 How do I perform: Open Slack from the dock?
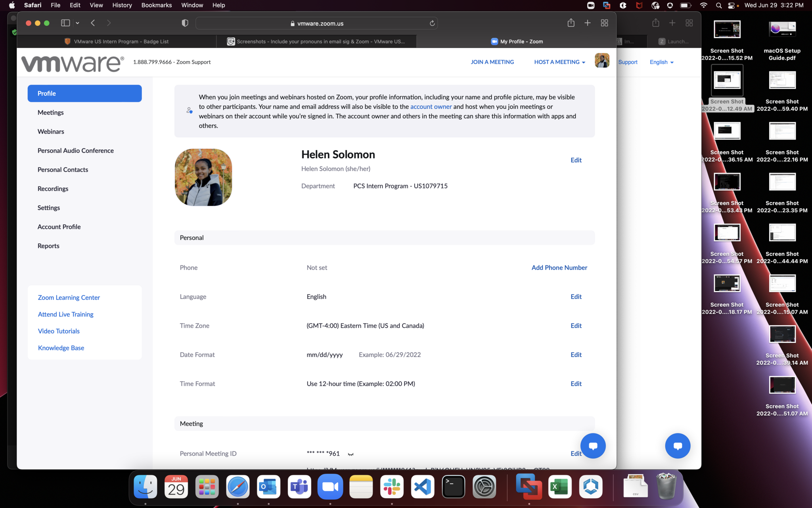pos(392,487)
